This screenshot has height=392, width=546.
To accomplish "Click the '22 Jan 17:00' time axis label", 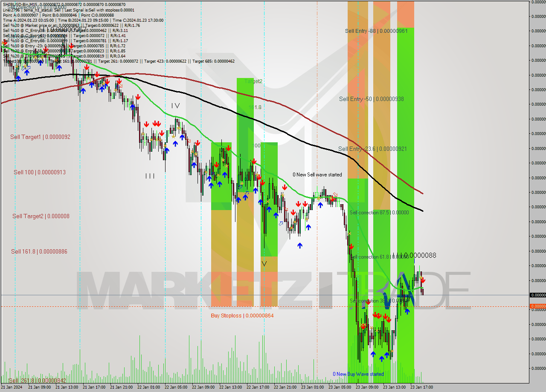I will [x=258, y=387].
